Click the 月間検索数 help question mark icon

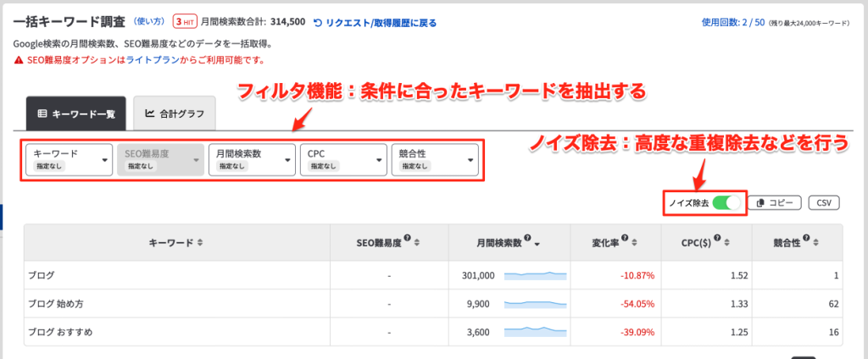point(528,239)
